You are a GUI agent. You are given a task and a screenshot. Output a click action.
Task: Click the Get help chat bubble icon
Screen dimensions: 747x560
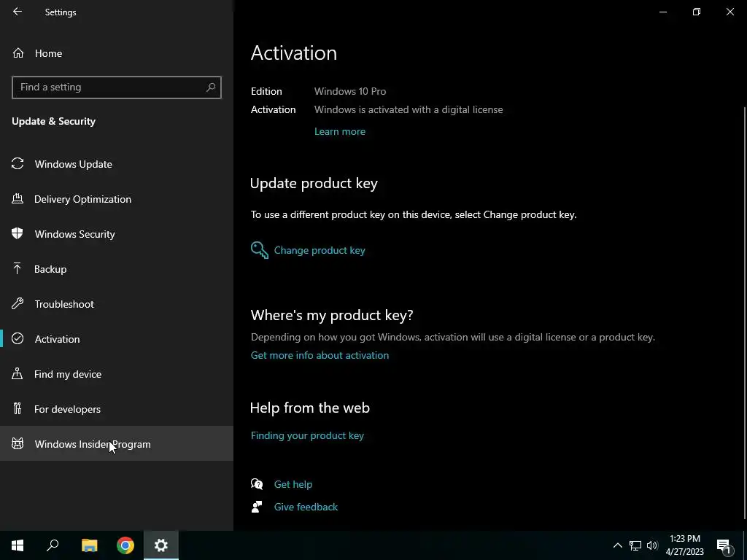tap(257, 484)
